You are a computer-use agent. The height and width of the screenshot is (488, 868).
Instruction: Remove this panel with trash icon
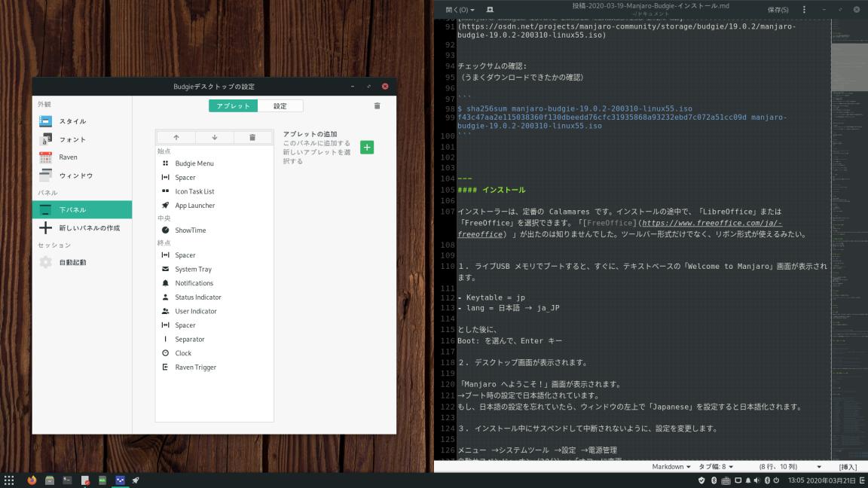[x=377, y=105]
